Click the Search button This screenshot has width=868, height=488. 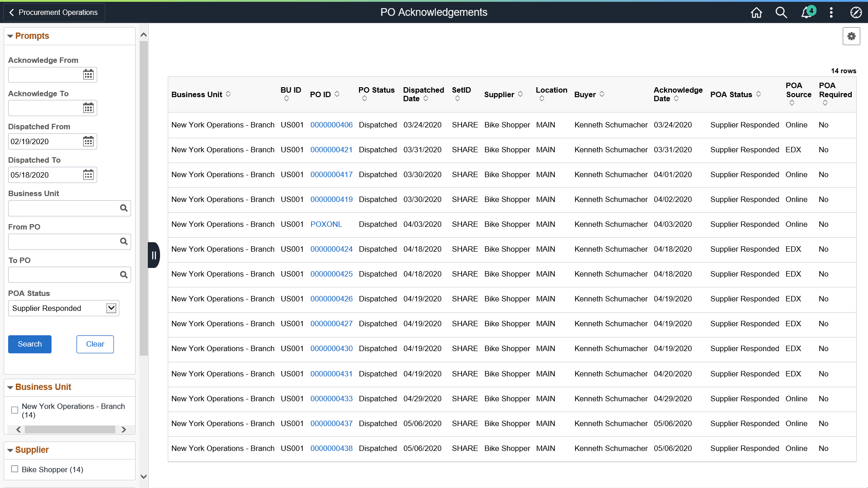[x=30, y=344]
